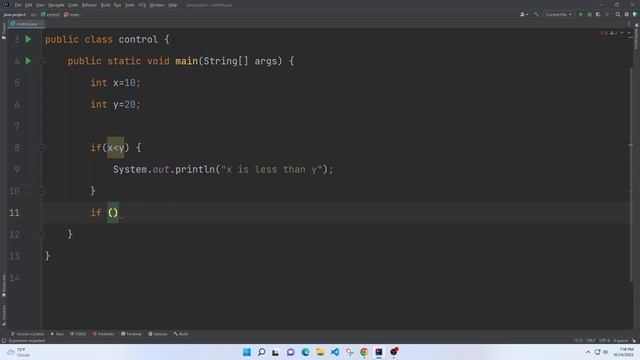The height and width of the screenshot is (360, 640).
Task: Open the Structure tool window stripe
Action: pyautogui.click(x=4, y=314)
